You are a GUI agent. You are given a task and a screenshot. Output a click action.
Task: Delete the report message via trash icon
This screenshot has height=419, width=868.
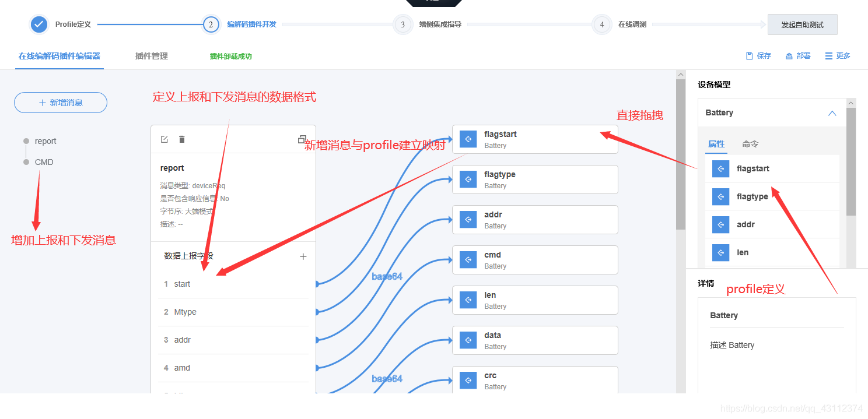tap(182, 139)
